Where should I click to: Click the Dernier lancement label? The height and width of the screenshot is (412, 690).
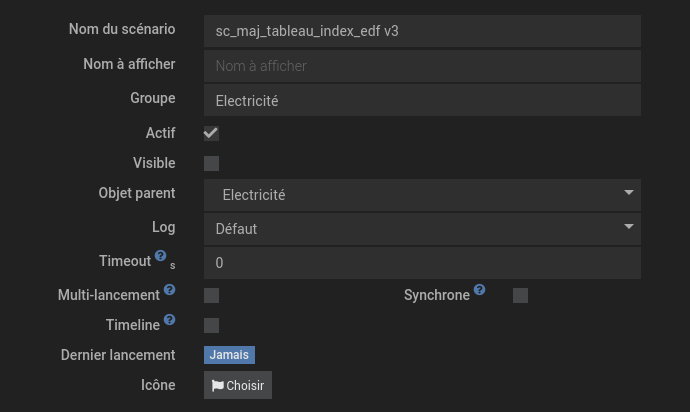[x=118, y=355]
